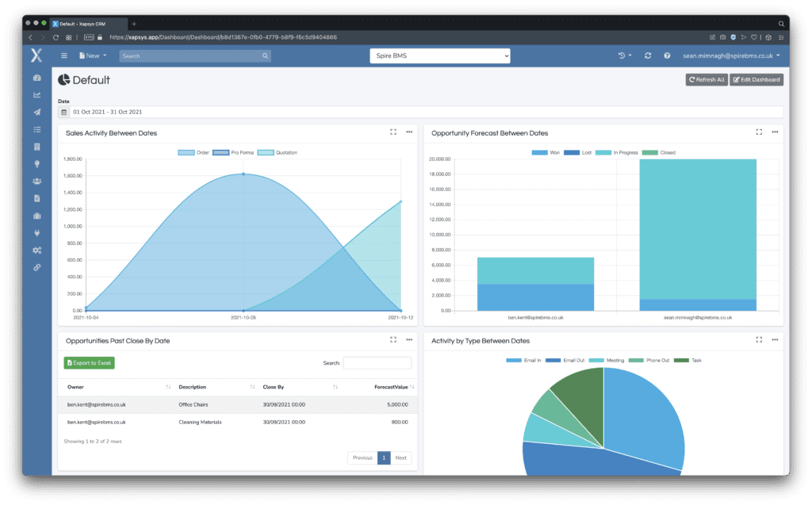Select the Default - Xapsys CRM browser tab
Screen dimensions: 812x505
point(89,24)
